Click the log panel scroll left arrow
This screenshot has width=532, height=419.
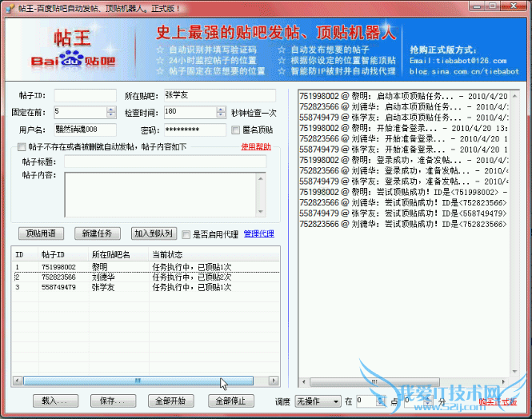pos(304,382)
